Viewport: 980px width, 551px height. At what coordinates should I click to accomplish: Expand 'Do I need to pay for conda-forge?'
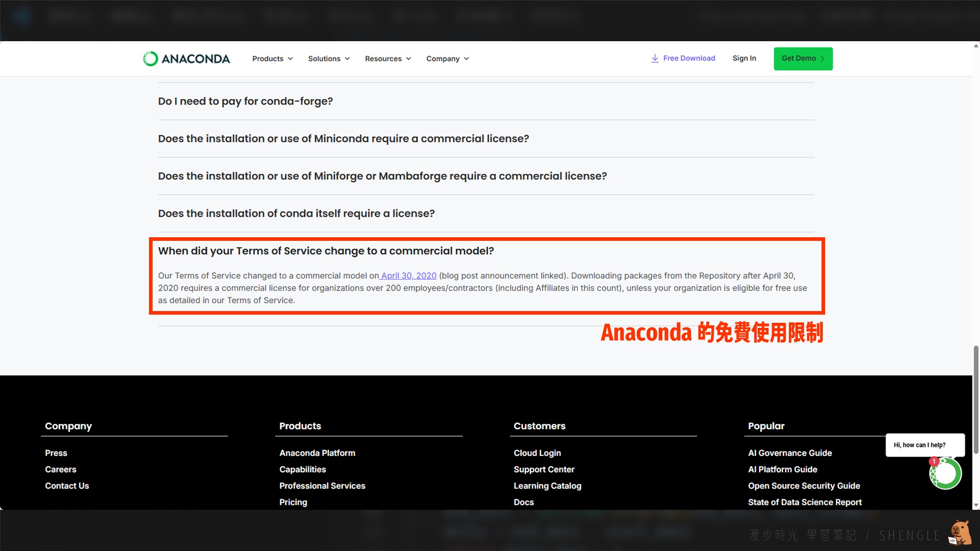pos(486,101)
